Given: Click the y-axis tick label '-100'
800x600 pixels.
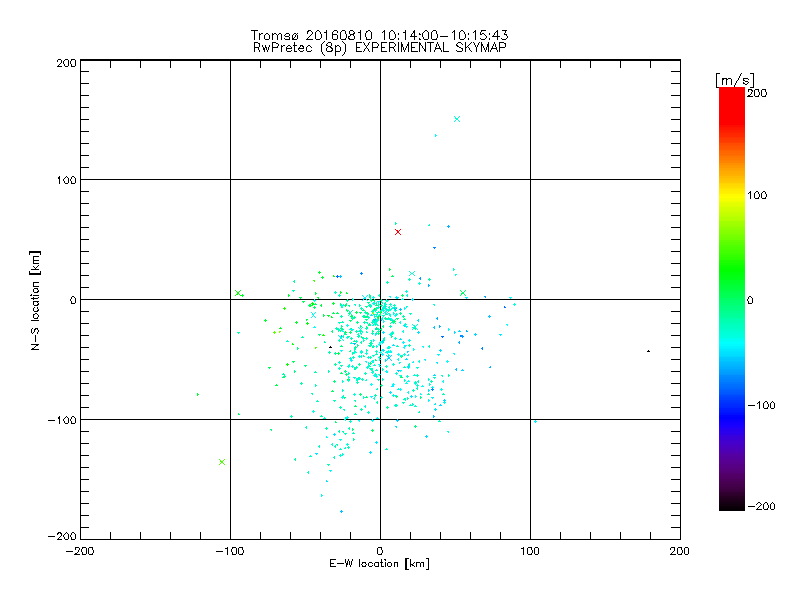Looking at the screenshot, I should 62,420.
